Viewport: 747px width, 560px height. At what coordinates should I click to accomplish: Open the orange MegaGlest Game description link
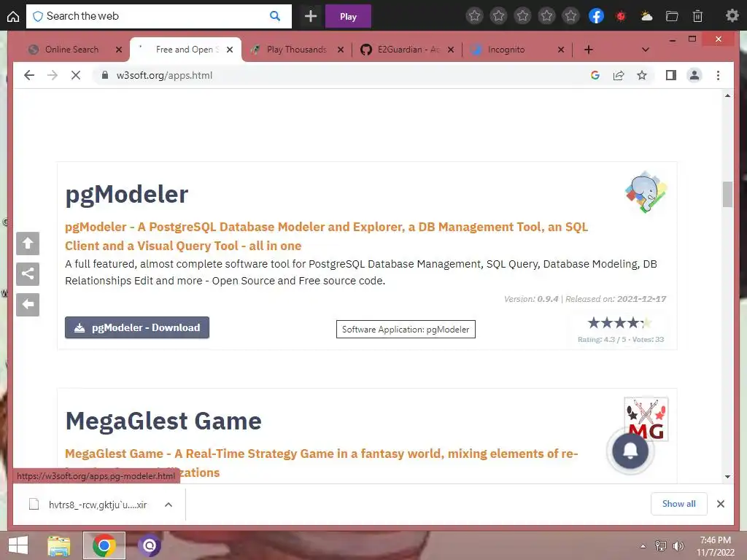click(x=322, y=462)
